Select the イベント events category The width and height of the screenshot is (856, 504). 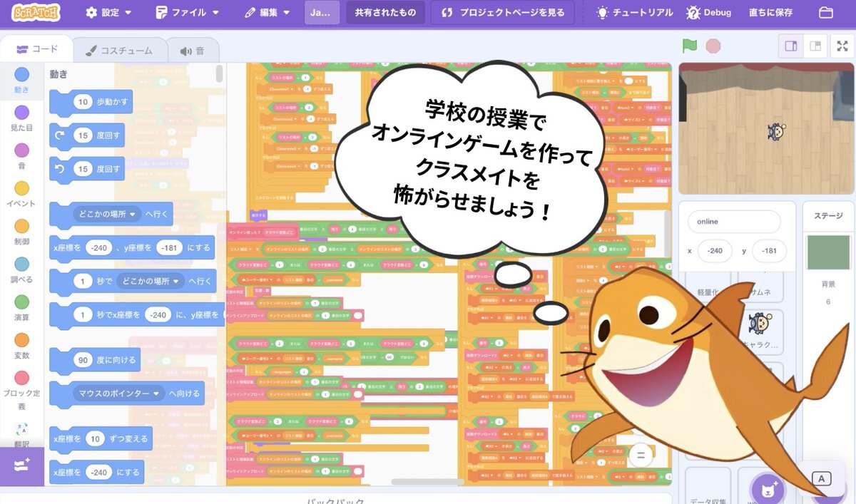click(21, 194)
